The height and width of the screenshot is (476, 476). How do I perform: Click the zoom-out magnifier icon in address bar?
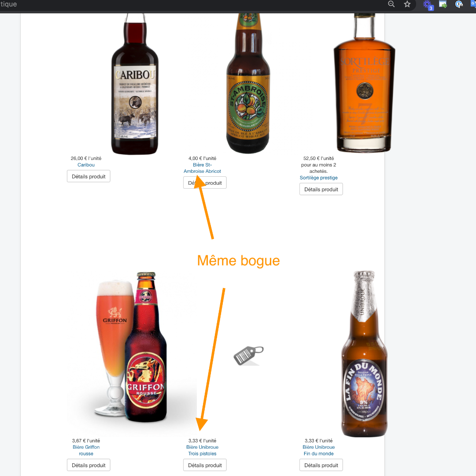click(x=391, y=4)
